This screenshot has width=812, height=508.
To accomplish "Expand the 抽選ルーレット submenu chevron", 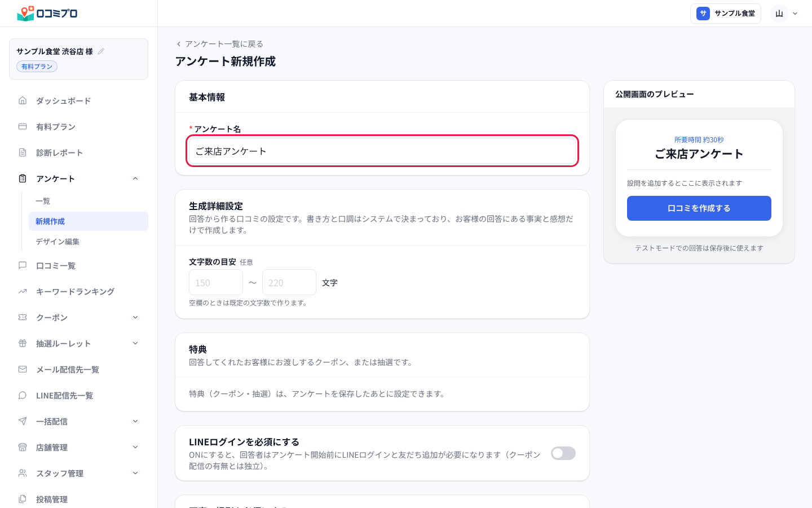I will pyautogui.click(x=135, y=343).
